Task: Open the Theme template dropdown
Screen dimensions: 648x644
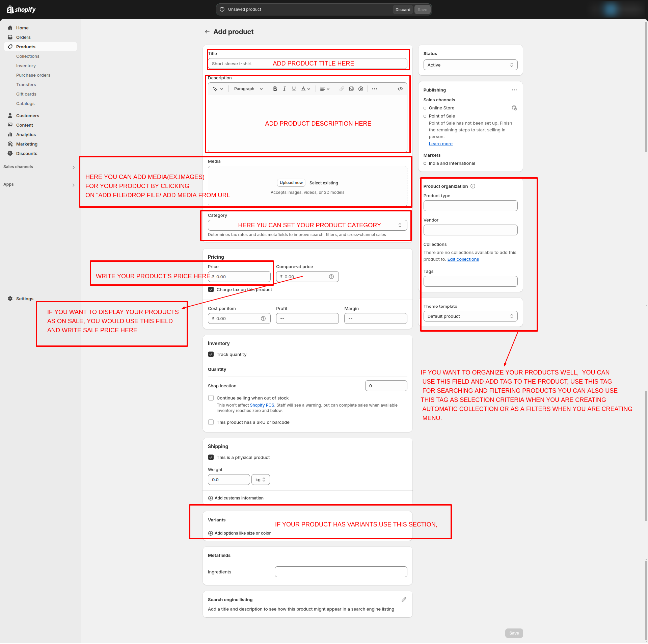Action: (x=470, y=316)
